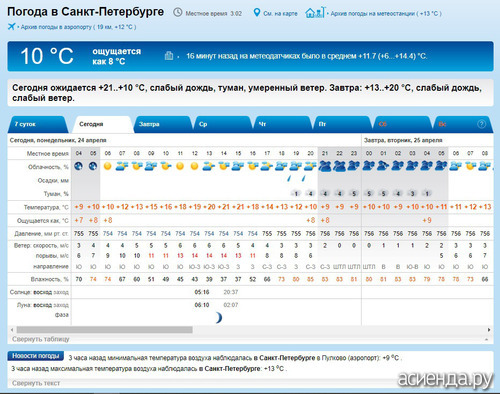Click the airplane airport archive icon

pos(11,26)
